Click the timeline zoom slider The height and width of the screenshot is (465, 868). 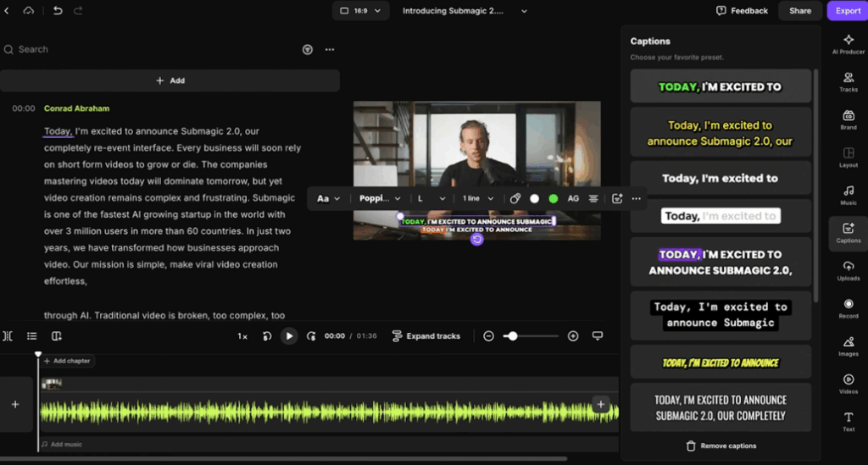531,336
